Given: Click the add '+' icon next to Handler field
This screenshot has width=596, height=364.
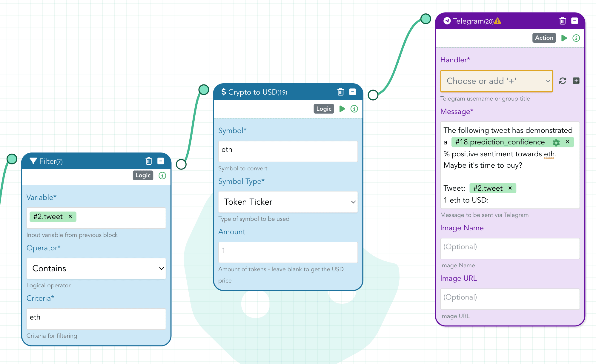Looking at the screenshot, I should (575, 80).
